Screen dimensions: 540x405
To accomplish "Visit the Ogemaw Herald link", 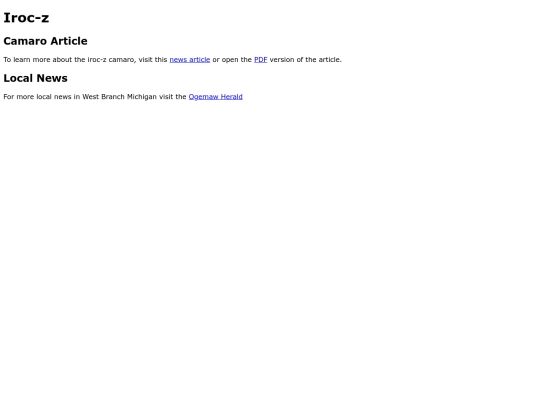I will (x=216, y=97).
